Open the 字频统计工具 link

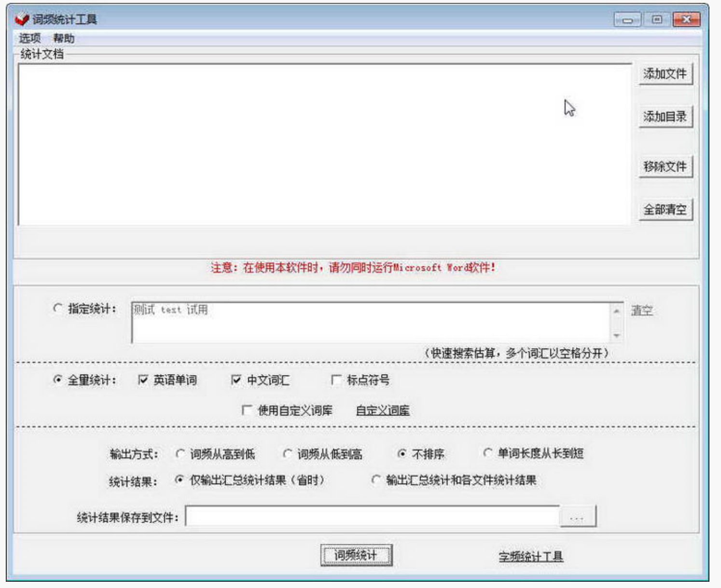pyautogui.click(x=531, y=557)
